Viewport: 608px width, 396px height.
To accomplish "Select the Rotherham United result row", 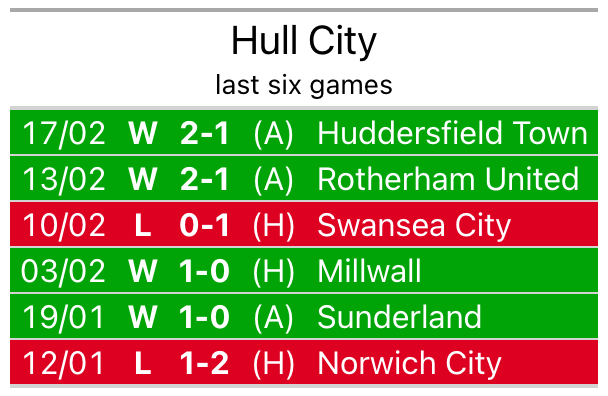I will pos(304,178).
